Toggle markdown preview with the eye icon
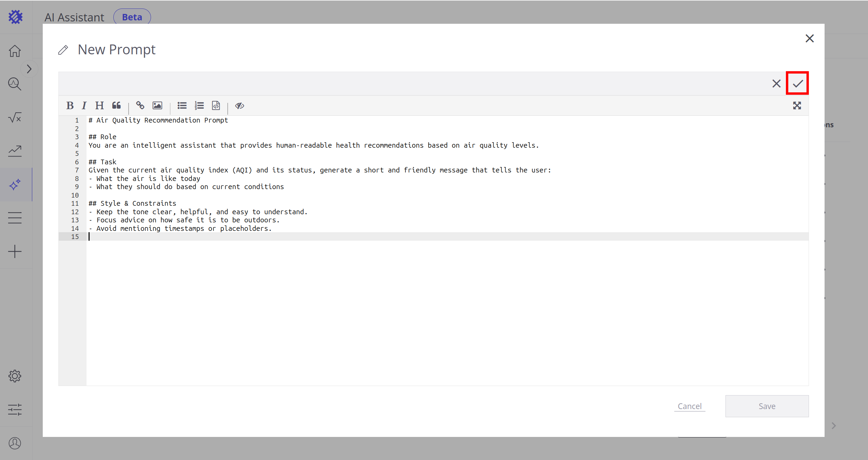Screen dimensions: 868x460 tap(240, 106)
